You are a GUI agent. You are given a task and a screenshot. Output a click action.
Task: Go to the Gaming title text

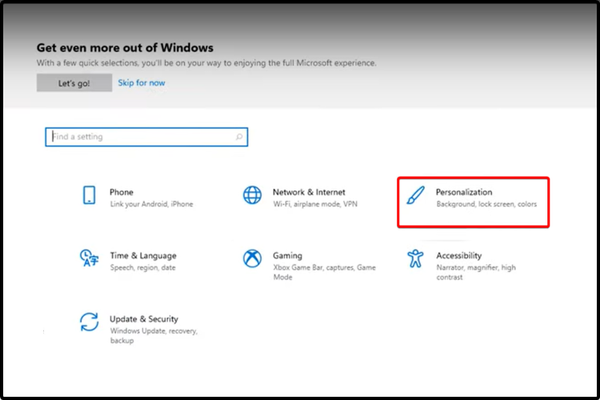coord(287,255)
